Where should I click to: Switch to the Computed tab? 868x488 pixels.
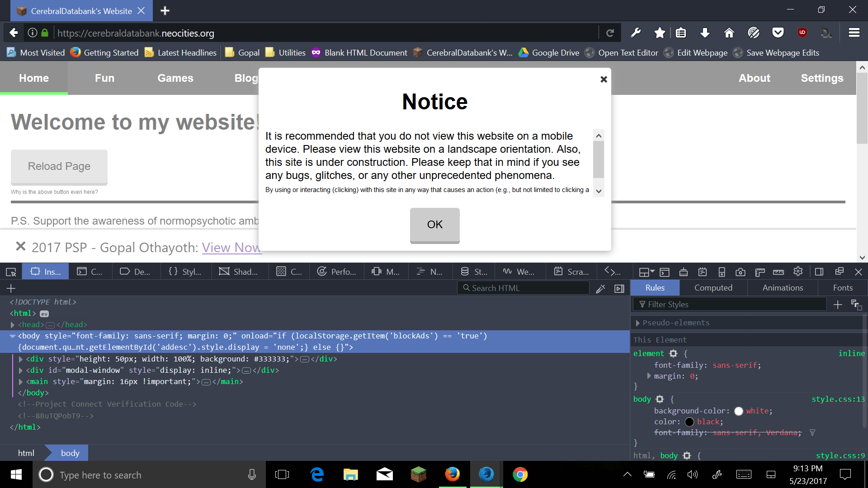713,288
